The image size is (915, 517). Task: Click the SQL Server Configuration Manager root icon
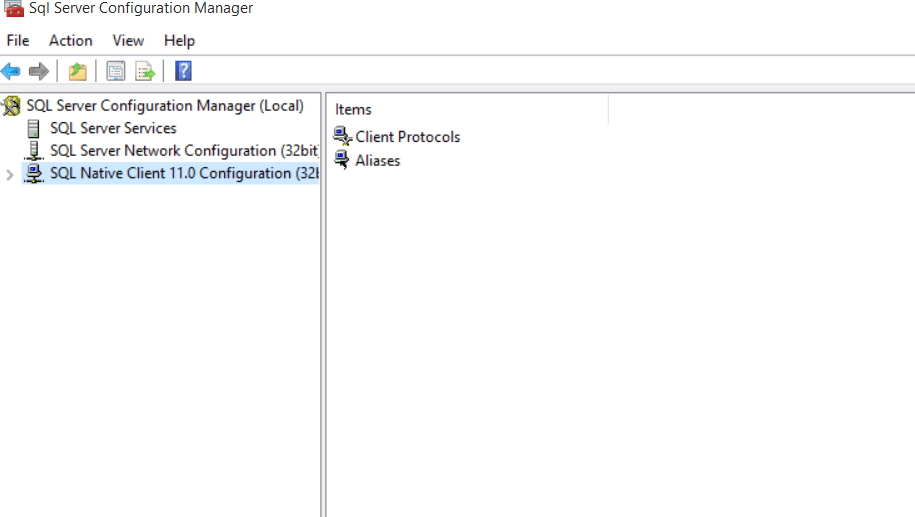click(11, 106)
